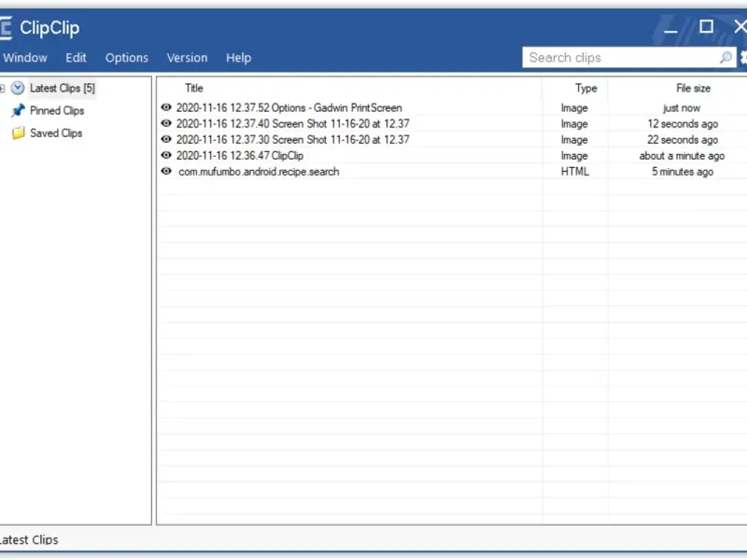Viewport: 747px width, 560px height.
Task: Click the yellow folder icon for Saved Clips
Action: click(18, 133)
